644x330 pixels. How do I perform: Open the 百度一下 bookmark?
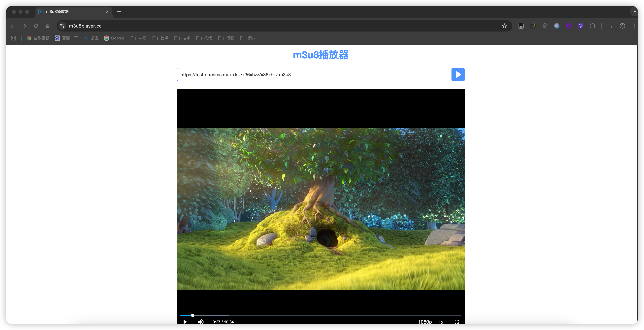(66, 38)
